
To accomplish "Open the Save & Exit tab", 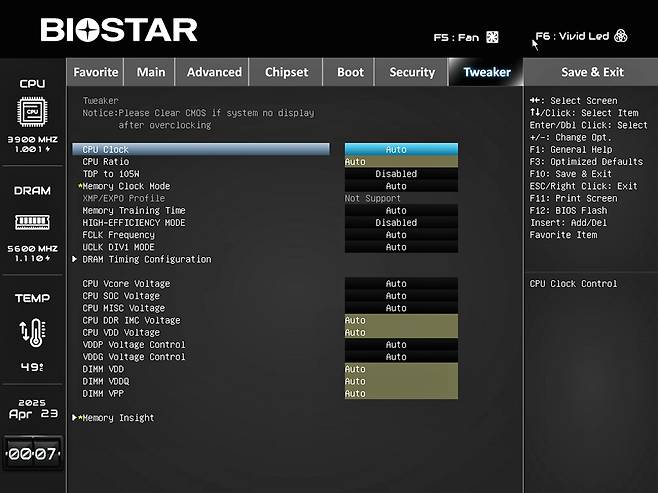I will (x=592, y=72).
